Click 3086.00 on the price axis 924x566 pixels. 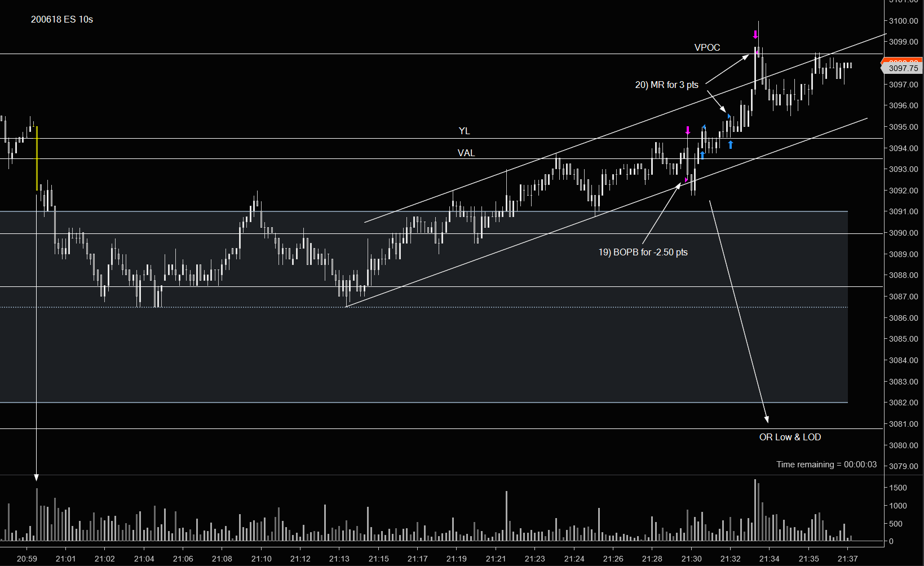coord(904,318)
